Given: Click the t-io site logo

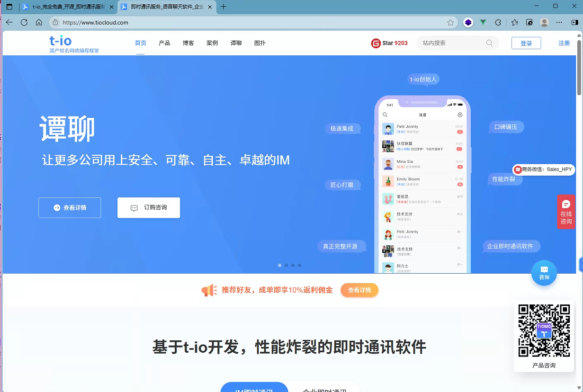Looking at the screenshot, I should coord(74,44).
